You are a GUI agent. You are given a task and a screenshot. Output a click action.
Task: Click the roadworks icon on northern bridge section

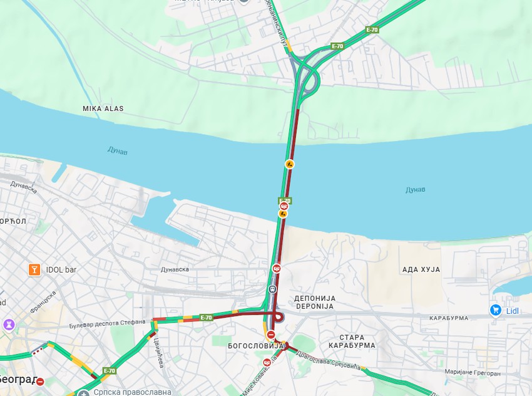pyautogui.click(x=289, y=164)
